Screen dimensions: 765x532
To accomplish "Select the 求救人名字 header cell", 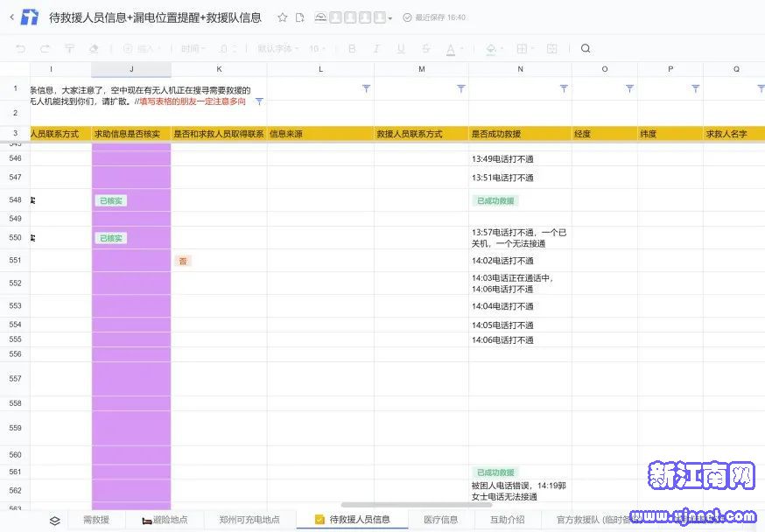I will tap(734, 134).
